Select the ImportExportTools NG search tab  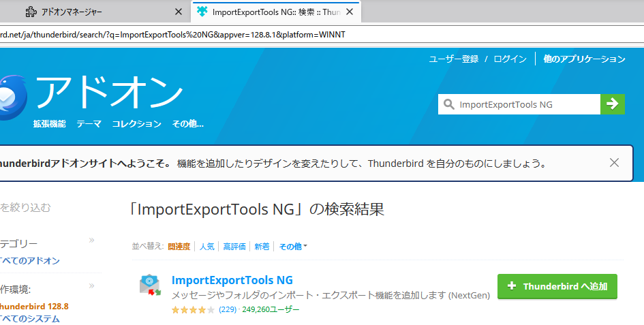click(275, 12)
